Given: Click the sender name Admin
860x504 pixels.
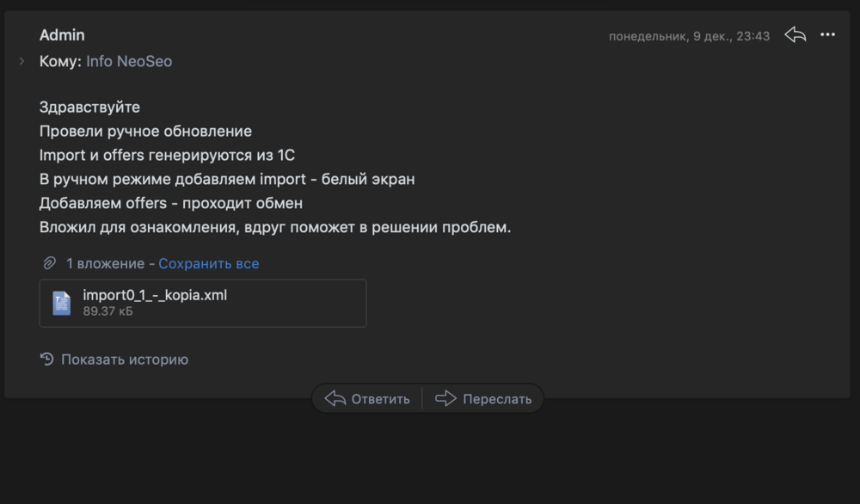Looking at the screenshot, I should point(62,35).
